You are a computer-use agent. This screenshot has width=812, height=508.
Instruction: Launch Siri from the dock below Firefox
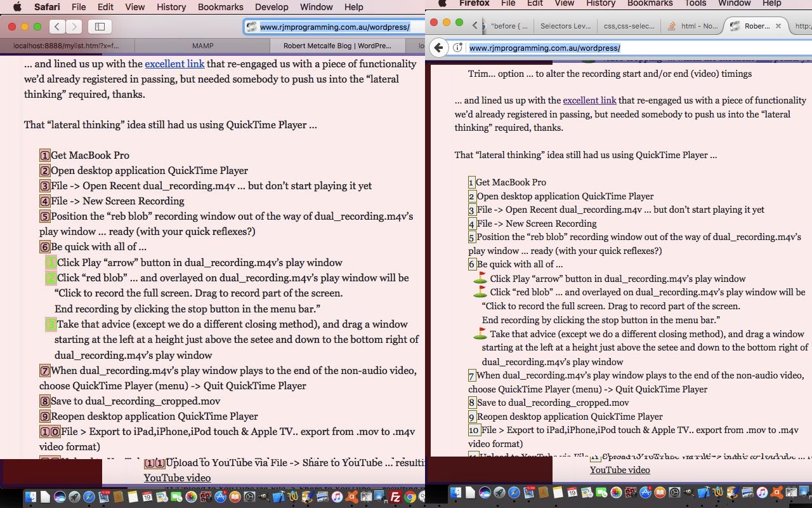click(x=485, y=493)
